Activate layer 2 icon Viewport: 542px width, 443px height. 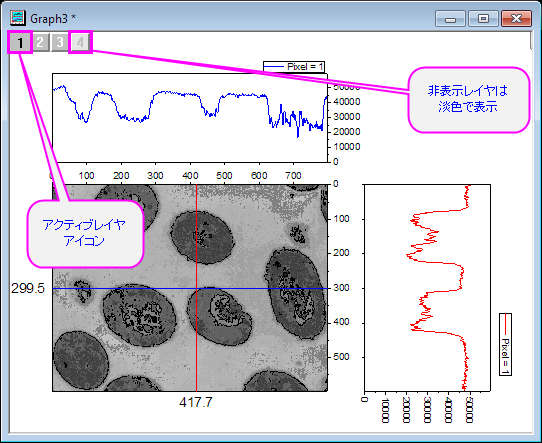coord(40,43)
